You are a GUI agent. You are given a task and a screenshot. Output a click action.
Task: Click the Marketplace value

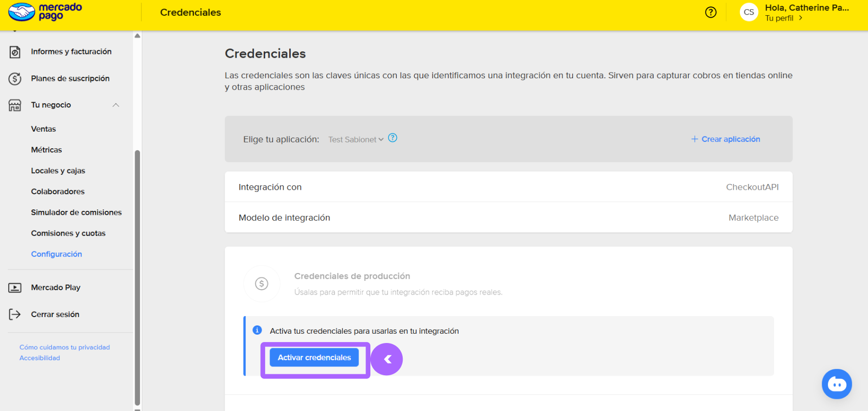coord(754,218)
